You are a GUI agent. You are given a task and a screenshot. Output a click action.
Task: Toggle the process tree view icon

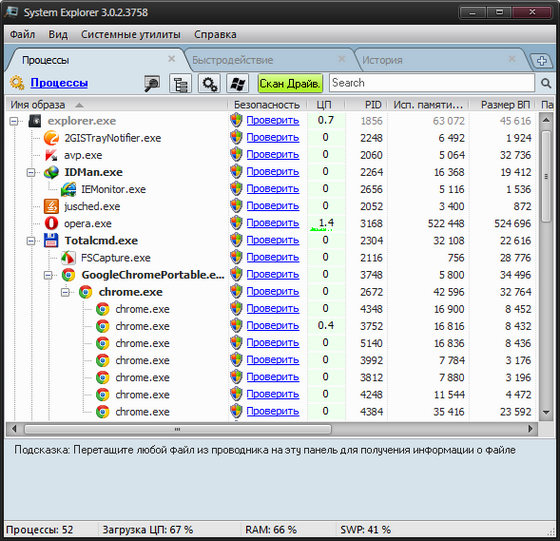pos(180,84)
